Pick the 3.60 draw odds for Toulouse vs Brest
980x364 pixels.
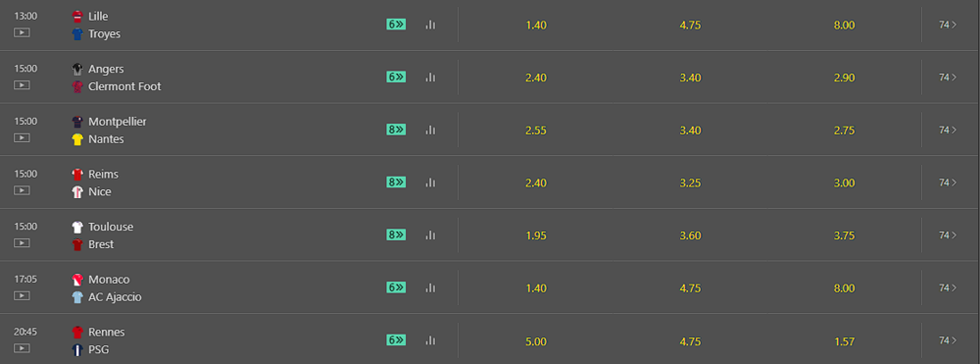[x=690, y=235]
